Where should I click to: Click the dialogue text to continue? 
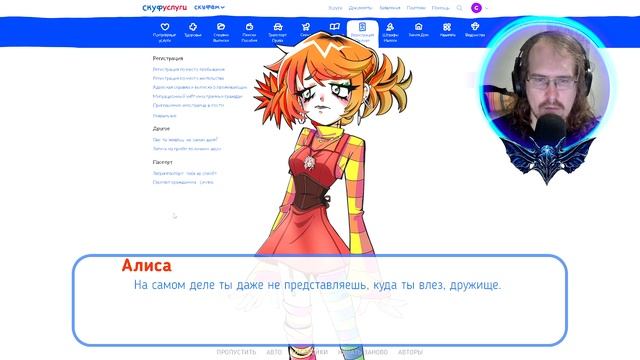point(317,285)
